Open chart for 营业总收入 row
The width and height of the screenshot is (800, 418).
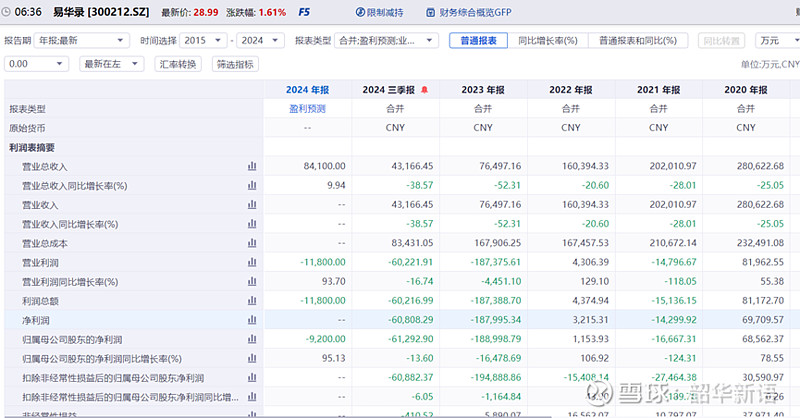[x=252, y=166]
